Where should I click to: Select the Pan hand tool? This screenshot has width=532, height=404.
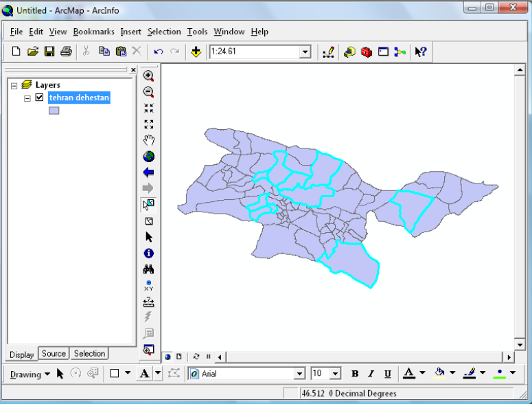(148, 140)
